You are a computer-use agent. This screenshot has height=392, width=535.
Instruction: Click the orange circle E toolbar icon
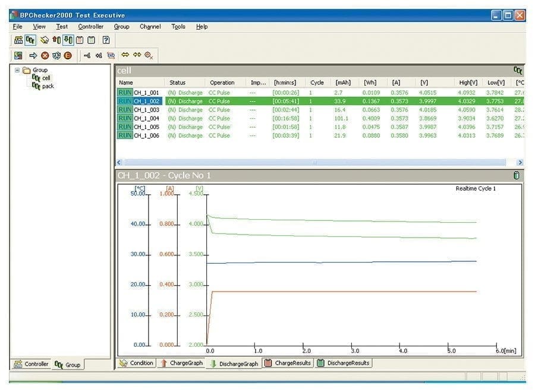click(68, 55)
